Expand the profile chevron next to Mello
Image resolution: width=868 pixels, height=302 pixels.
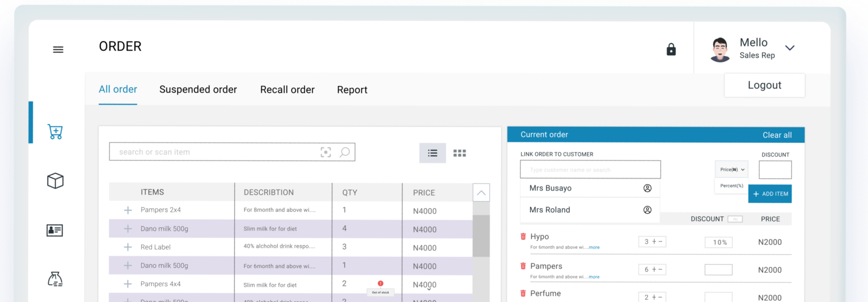pyautogui.click(x=790, y=48)
